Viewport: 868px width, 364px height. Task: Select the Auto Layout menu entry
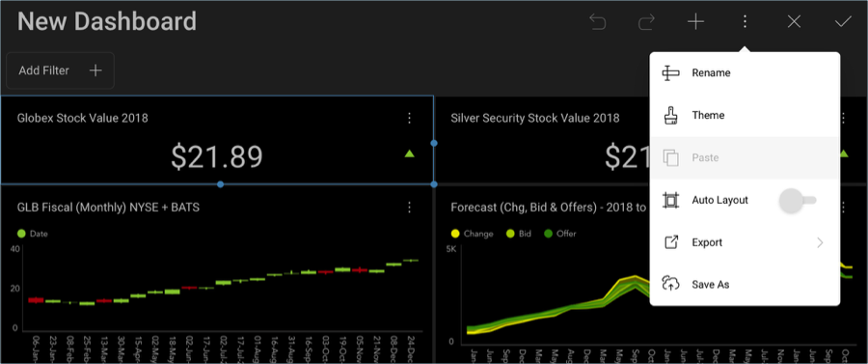[746, 200]
